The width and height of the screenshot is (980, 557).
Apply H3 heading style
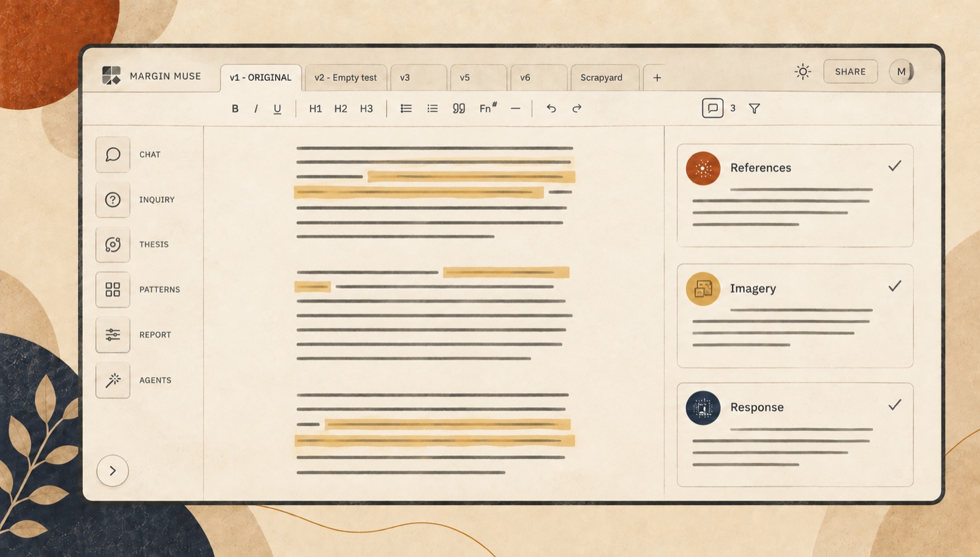pos(366,108)
